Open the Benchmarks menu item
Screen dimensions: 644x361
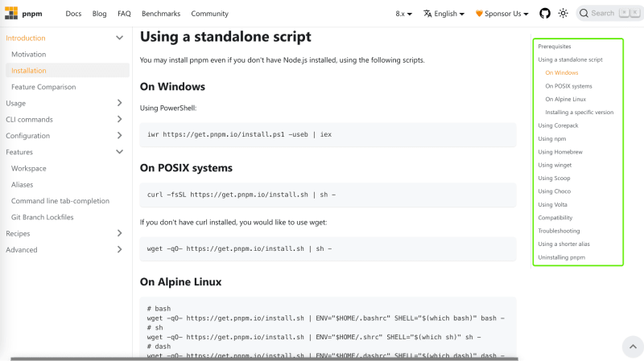click(161, 14)
